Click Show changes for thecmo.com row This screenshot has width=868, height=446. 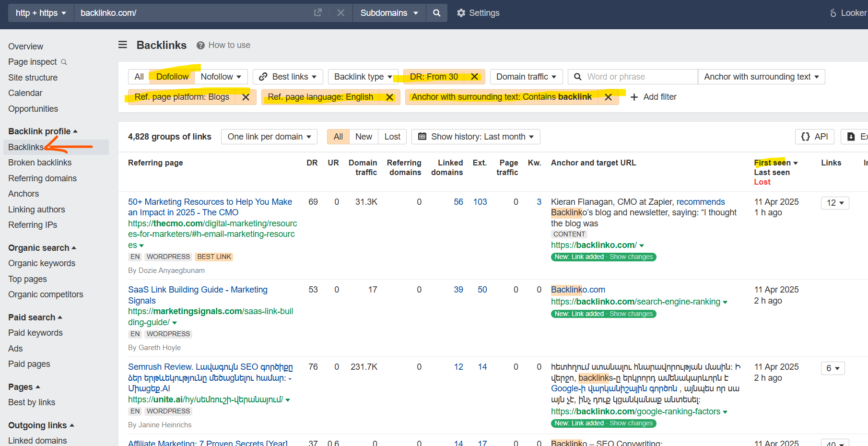point(631,257)
